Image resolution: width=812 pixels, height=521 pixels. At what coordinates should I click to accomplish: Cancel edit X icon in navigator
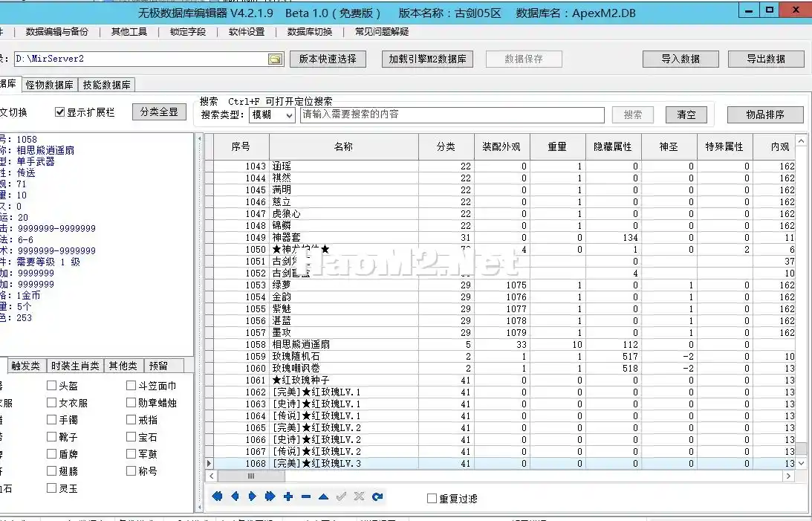(x=359, y=496)
